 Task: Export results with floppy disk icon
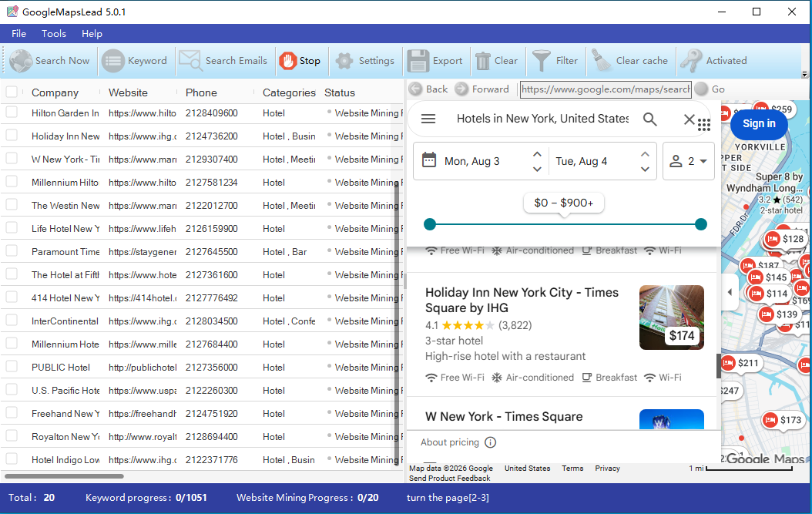435,61
